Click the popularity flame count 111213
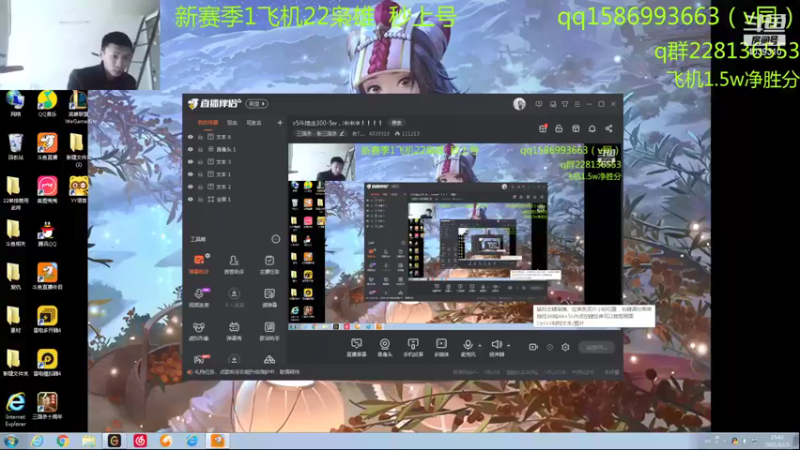This screenshot has height=450, width=800. 407,134
